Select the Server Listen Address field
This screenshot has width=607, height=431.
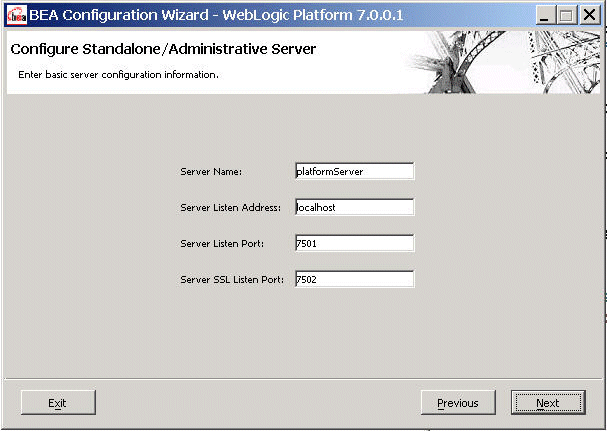[x=354, y=207]
